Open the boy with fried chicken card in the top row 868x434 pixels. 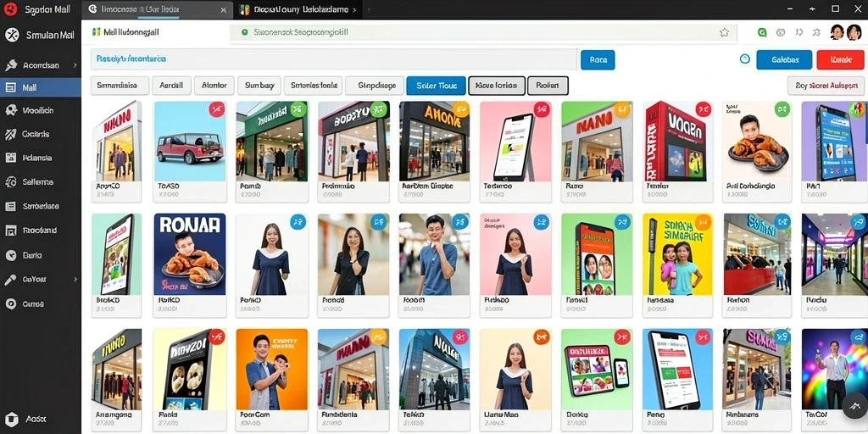(x=757, y=151)
